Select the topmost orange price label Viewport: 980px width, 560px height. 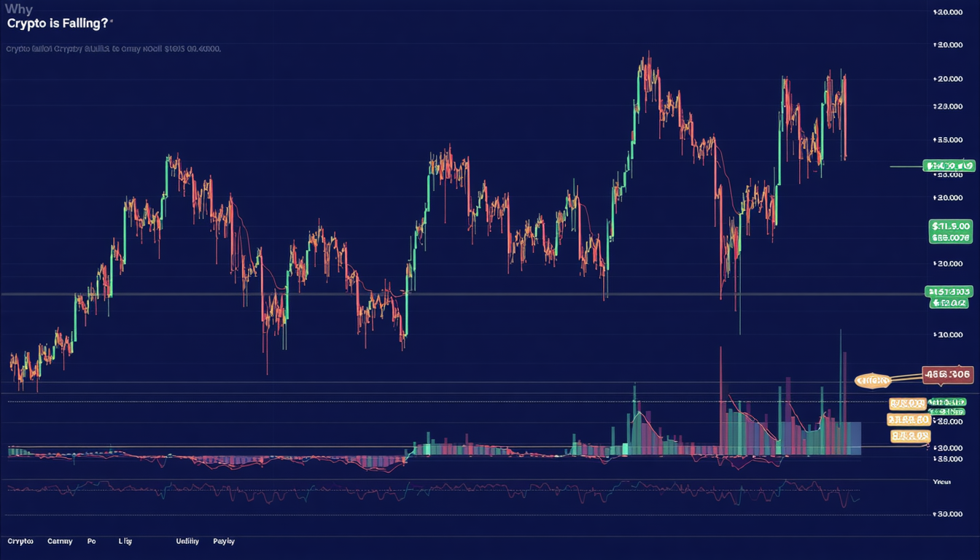(907, 403)
